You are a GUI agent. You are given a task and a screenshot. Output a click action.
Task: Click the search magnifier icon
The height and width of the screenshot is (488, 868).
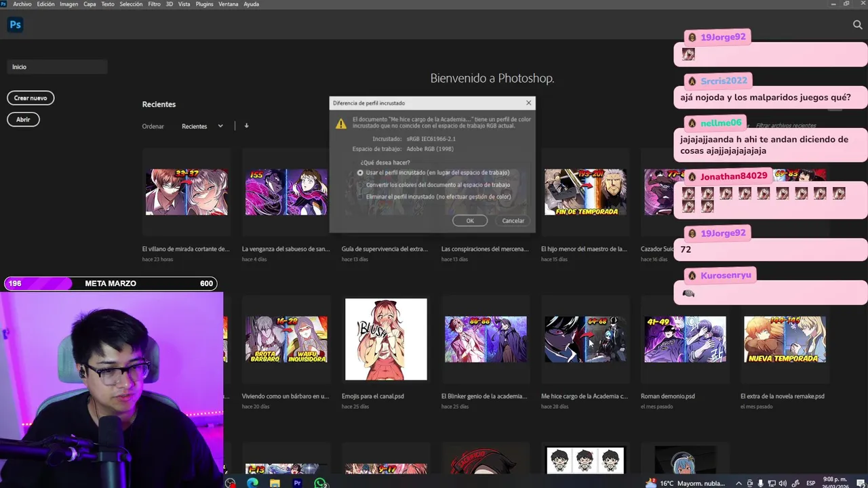pyautogui.click(x=857, y=25)
